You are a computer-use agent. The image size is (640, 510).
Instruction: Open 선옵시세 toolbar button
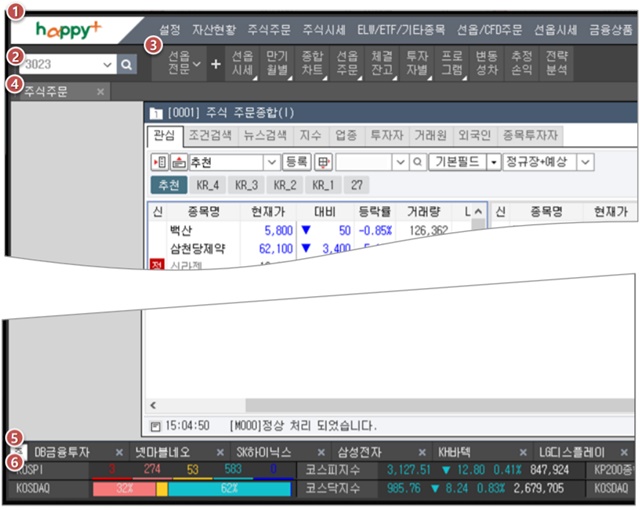pyautogui.click(x=242, y=63)
